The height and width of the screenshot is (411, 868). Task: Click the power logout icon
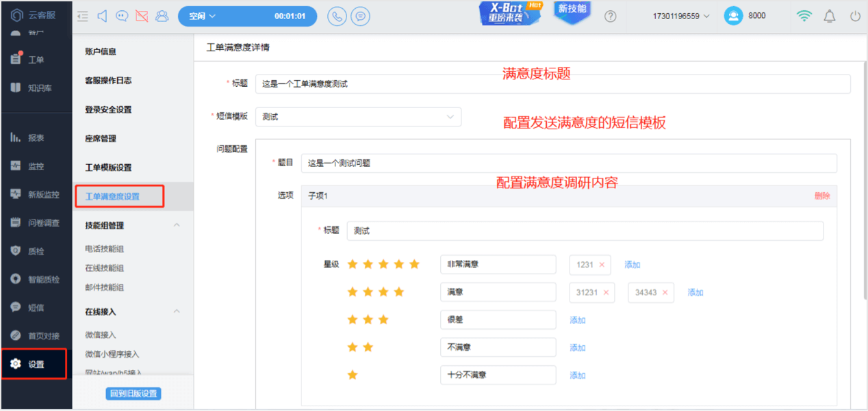click(855, 16)
